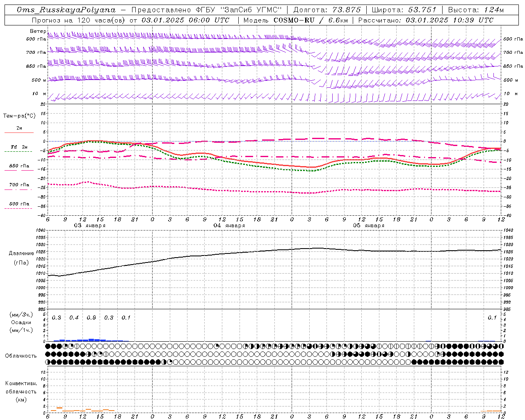Click the 05 января date label
525x420 pixels.
pos(369,226)
